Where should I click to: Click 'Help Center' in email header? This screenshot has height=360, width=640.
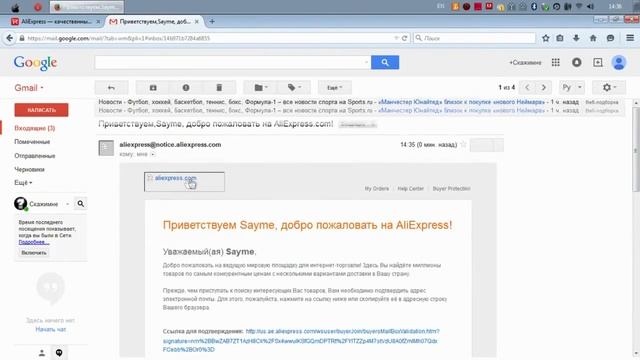(x=411, y=189)
